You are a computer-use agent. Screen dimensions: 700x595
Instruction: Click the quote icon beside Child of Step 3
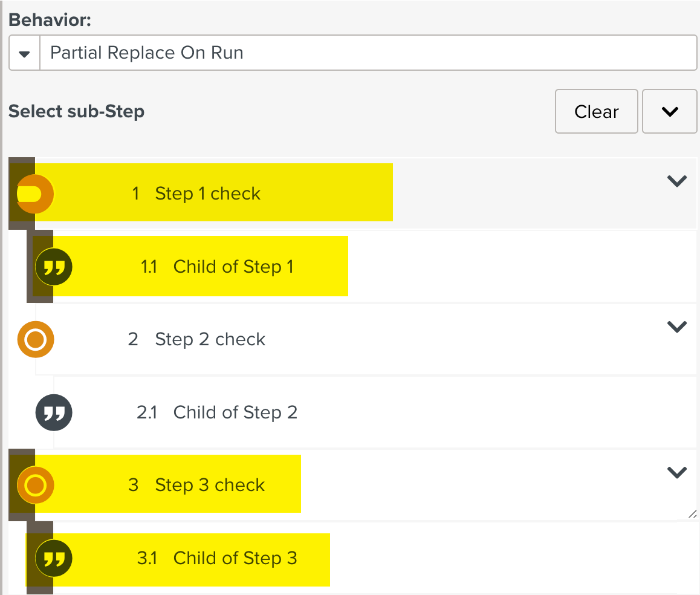[x=54, y=558]
